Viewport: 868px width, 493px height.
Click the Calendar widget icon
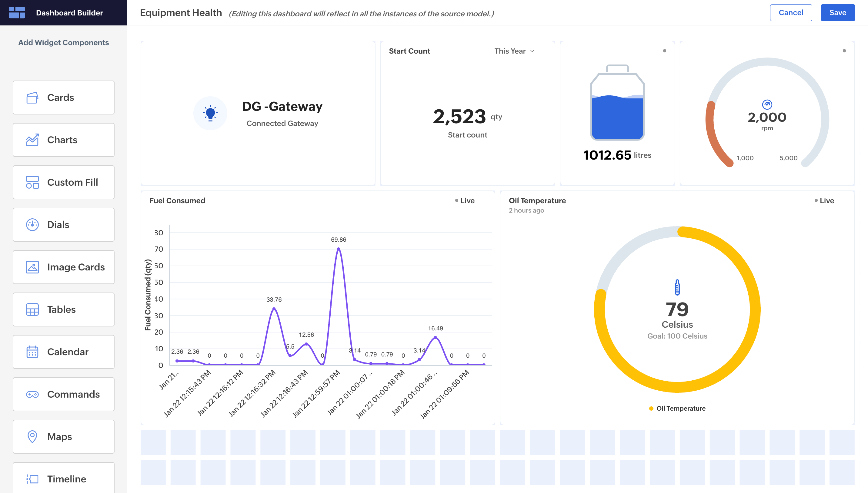point(32,352)
